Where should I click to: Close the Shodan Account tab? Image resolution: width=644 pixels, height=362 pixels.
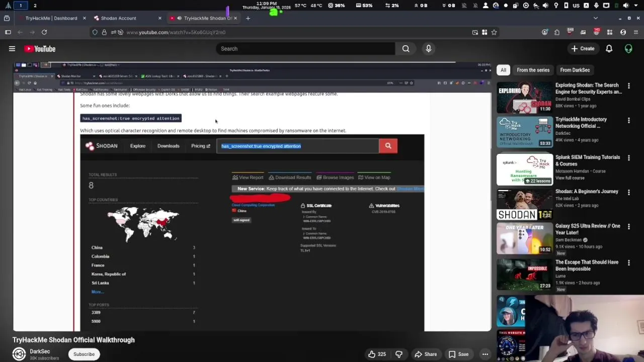tap(159, 18)
